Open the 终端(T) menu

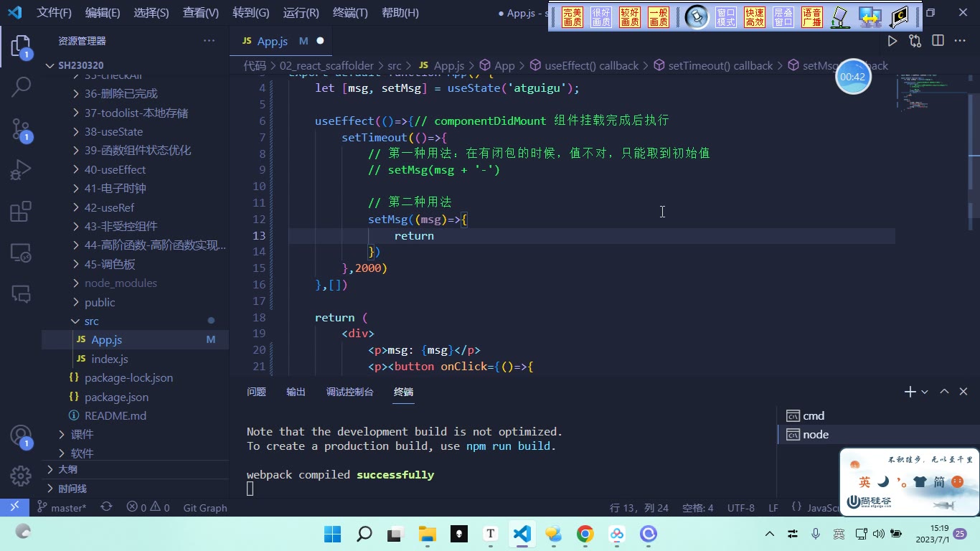tap(350, 13)
